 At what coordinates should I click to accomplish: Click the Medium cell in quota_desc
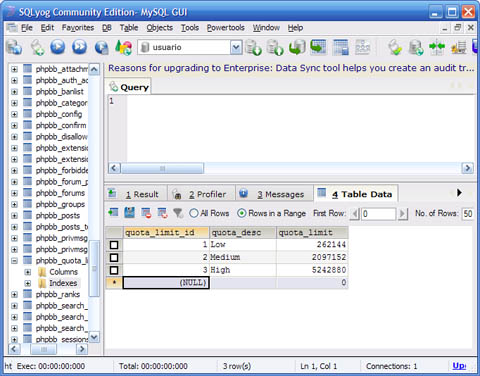(x=243, y=257)
